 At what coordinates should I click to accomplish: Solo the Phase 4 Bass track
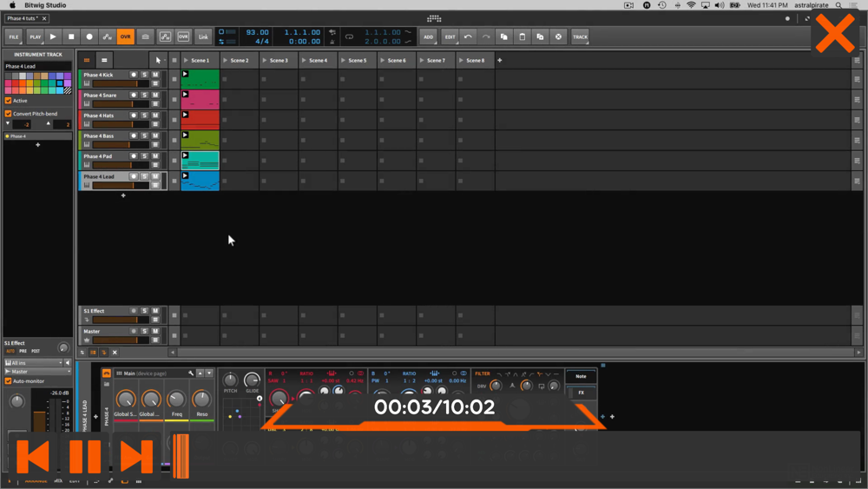(x=144, y=135)
